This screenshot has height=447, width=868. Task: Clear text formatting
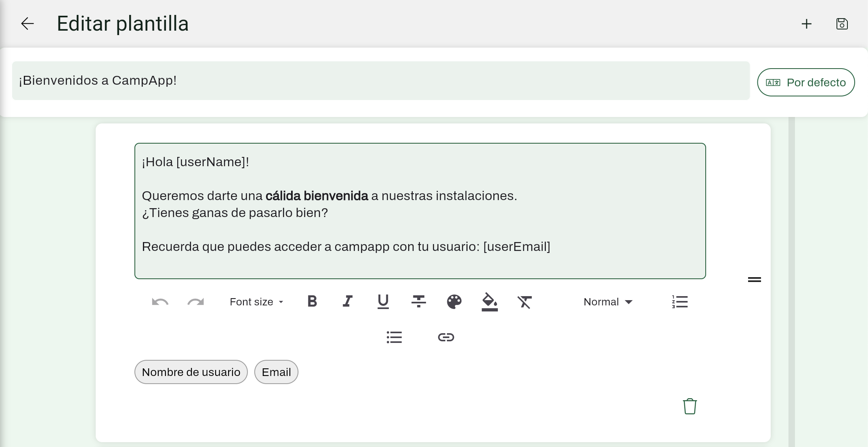pyautogui.click(x=524, y=302)
